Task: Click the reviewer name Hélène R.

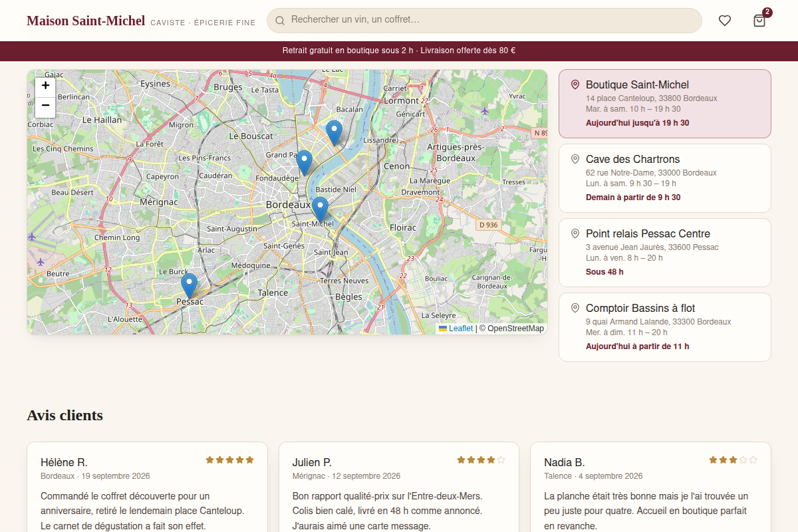Action: click(64, 462)
